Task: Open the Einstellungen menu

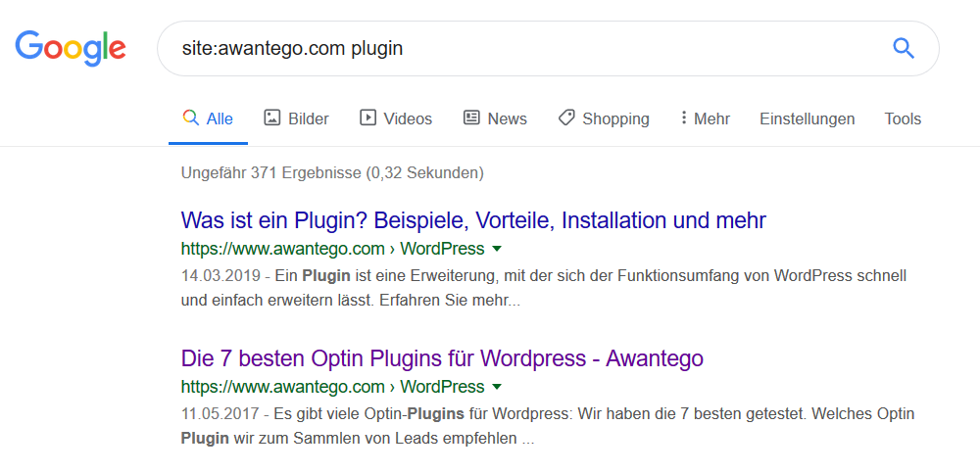Action: tap(807, 118)
